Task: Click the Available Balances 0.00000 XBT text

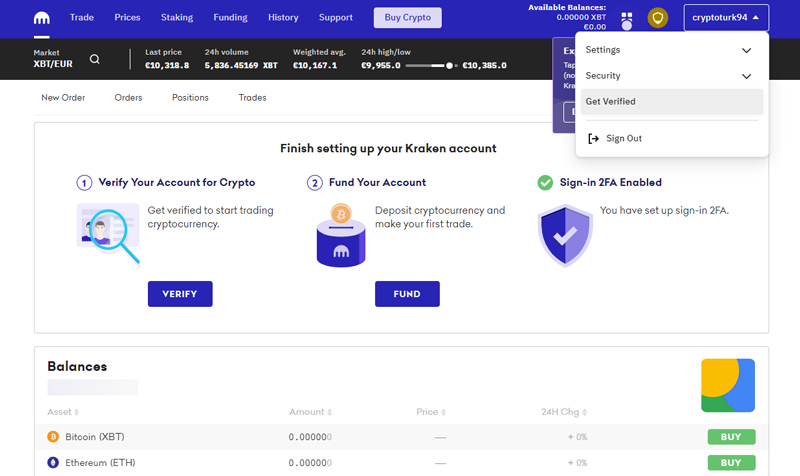Action: tap(581, 17)
